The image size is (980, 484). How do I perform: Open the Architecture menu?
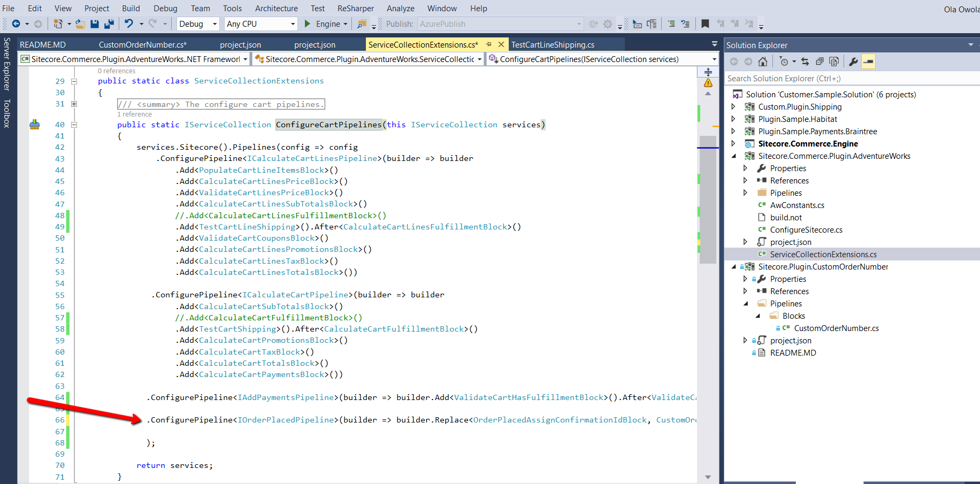point(277,8)
